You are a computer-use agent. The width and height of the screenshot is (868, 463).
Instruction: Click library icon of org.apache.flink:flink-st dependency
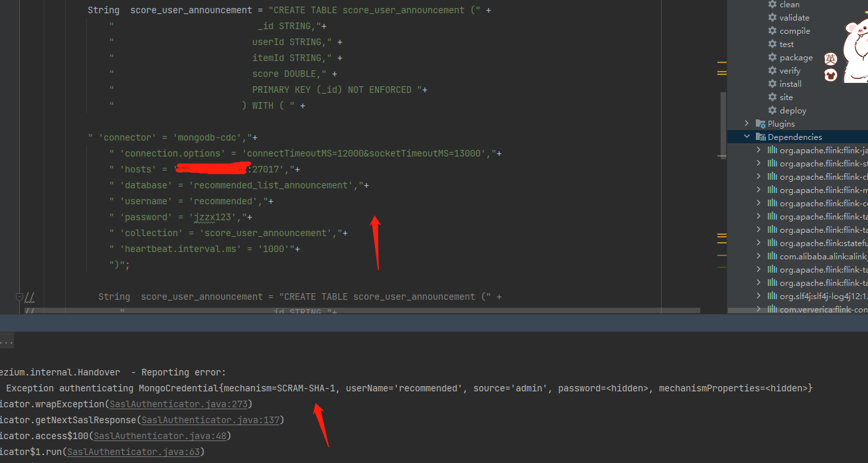[772, 163]
